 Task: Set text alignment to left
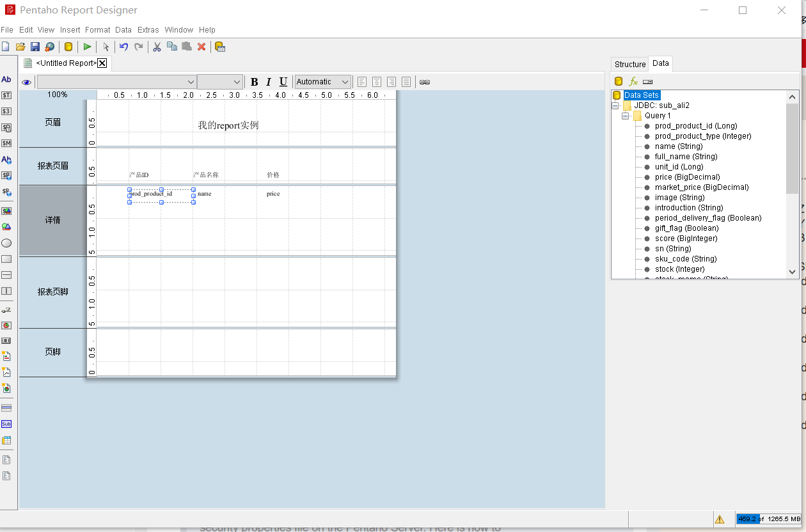coord(362,82)
